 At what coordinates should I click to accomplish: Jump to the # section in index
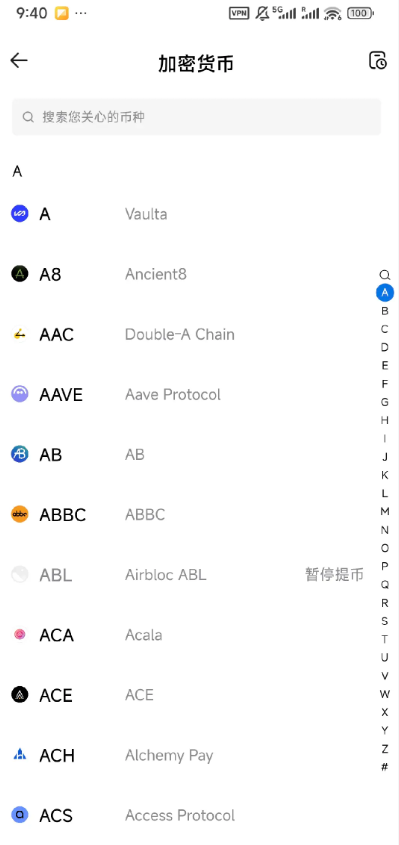pos(384,767)
